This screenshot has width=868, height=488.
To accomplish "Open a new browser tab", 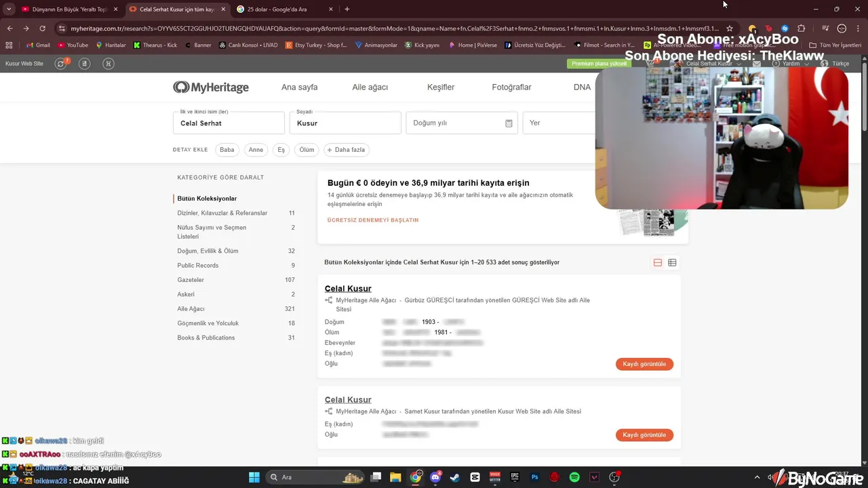I will (347, 9).
